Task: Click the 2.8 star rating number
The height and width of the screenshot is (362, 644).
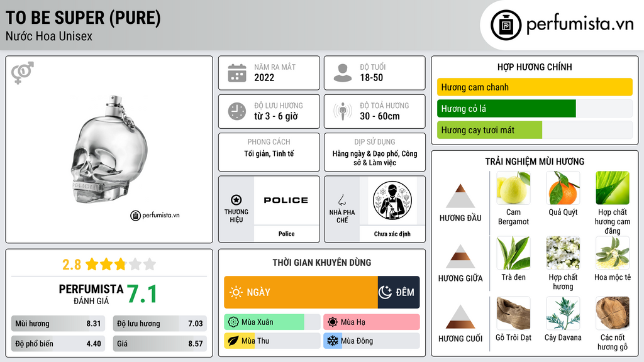Action: pos(72,265)
